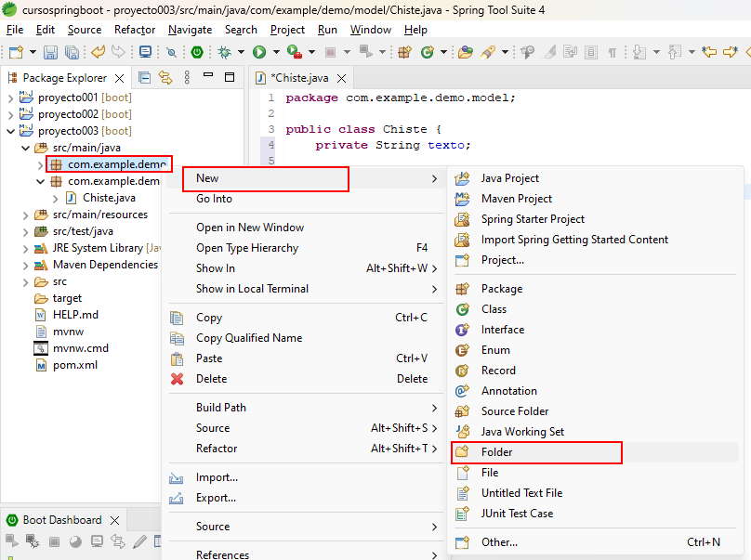
Task: Open the Build Path submenu
Action: 304,408
